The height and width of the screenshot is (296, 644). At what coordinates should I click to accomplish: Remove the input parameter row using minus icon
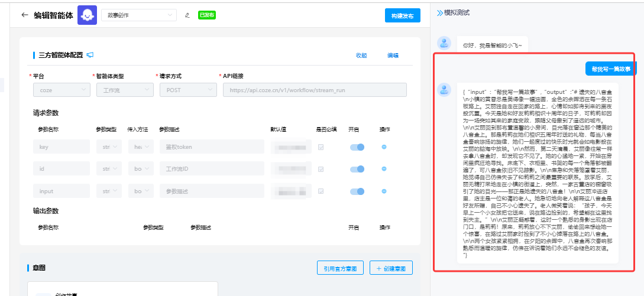pyautogui.click(x=384, y=191)
